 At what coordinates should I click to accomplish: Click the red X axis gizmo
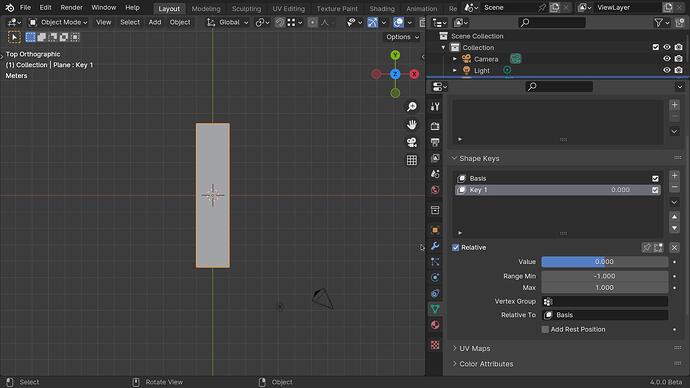(x=414, y=74)
